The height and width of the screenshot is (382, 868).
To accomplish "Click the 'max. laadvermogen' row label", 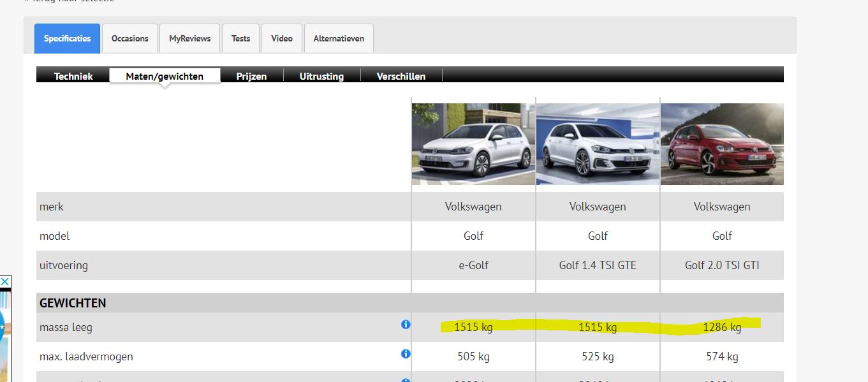I will click(x=86, y=356).
